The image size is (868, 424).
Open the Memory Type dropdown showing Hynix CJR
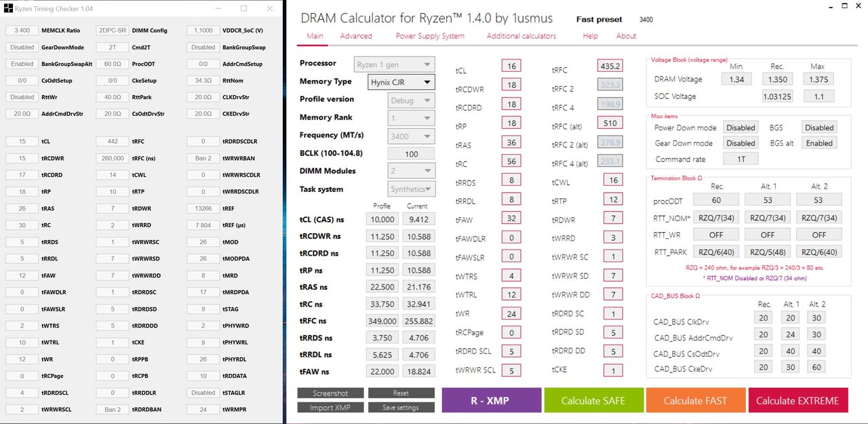point(401,82)
